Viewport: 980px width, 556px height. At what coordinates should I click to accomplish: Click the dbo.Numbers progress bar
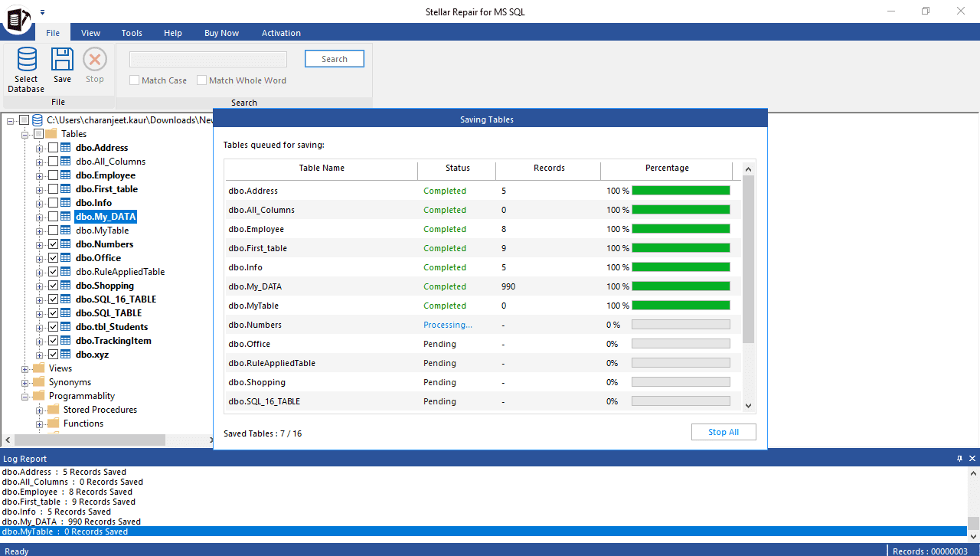point(680,325)
